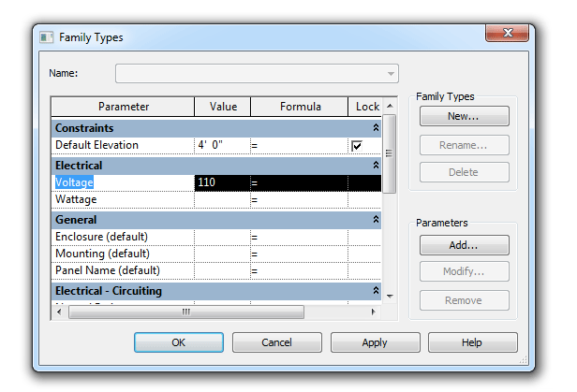Click the Mounting (default) formula cell
The image size is (577, 392).
click(x=299, y=254)
